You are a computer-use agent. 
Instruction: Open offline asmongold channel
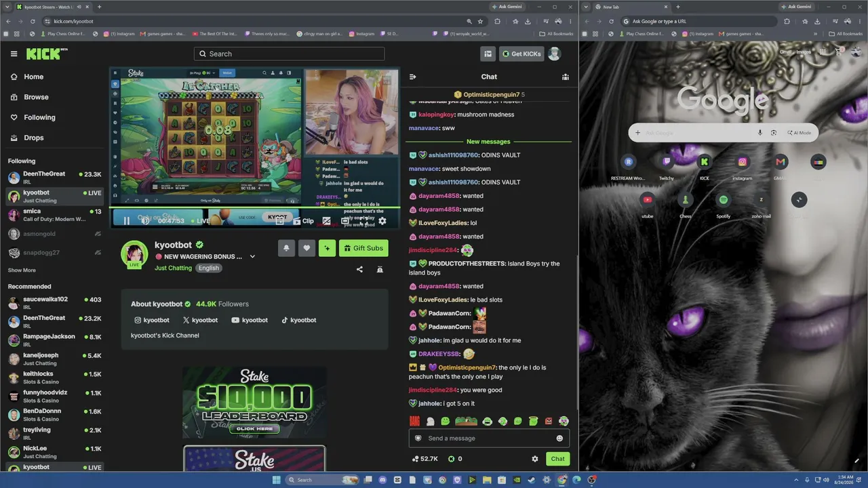(54, 234)
